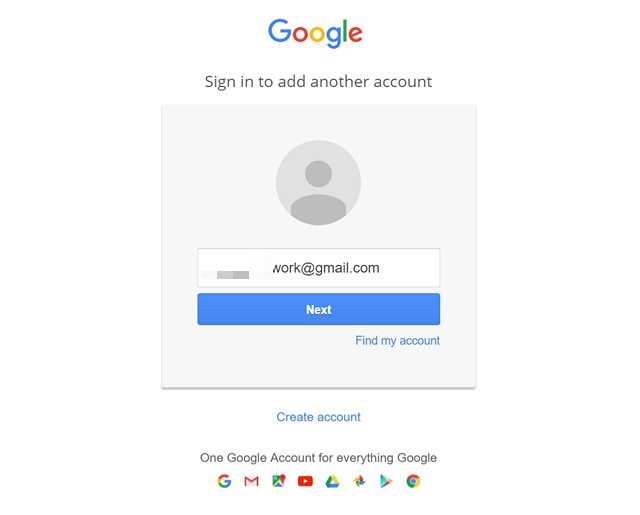Click the gray profile avatar placeholder

tap(318, 182)
